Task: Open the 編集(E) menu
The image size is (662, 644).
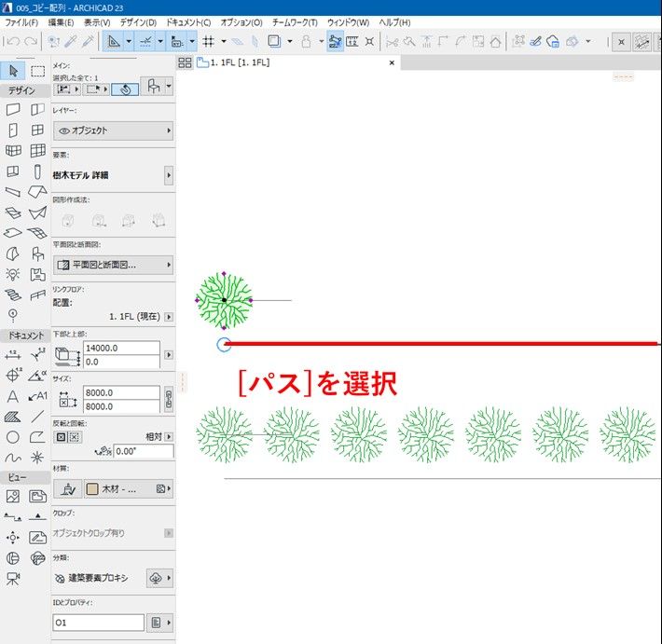Action: coord(62,22)
